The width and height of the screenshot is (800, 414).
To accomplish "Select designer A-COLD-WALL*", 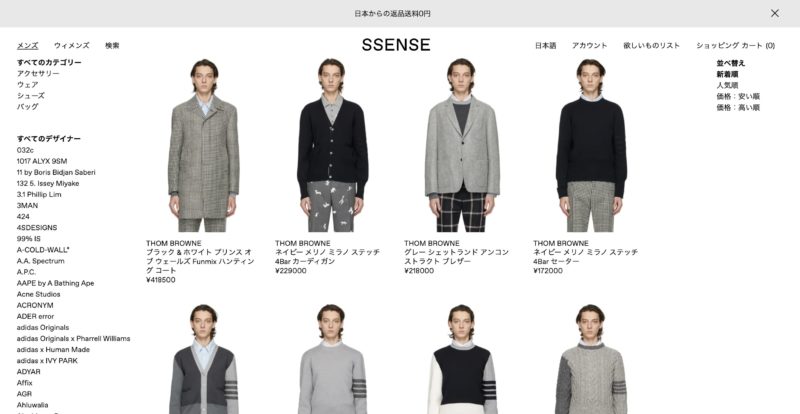I will [43, 250].
